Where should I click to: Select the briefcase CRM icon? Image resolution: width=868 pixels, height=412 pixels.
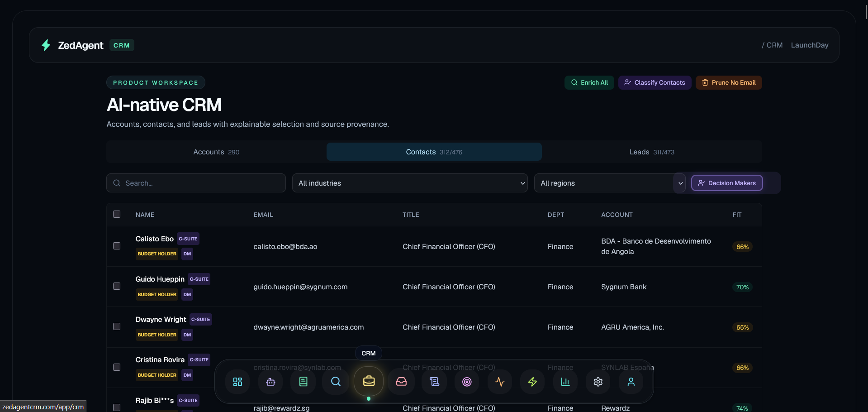(x=369, y=381)
